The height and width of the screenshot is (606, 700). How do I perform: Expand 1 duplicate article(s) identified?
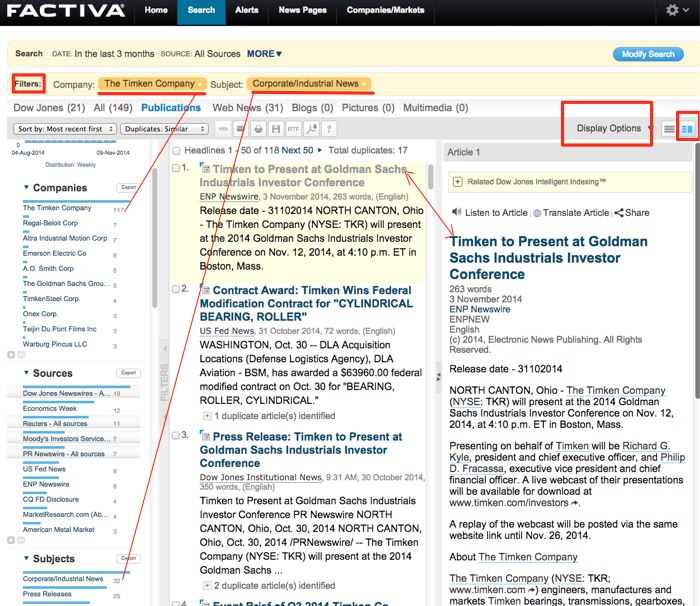click(207, 416)
